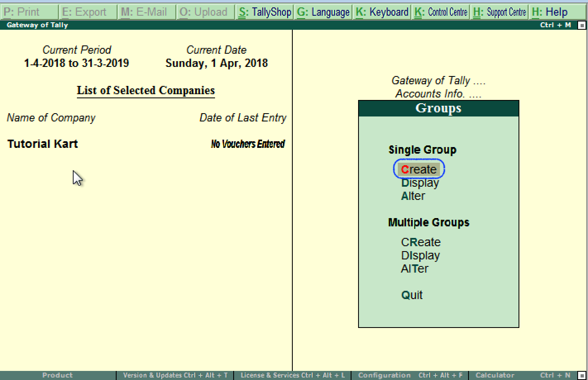The width and height of the screenshot is (588, 380).
Task: Click the Groups menu header
Action: (438, 108)
